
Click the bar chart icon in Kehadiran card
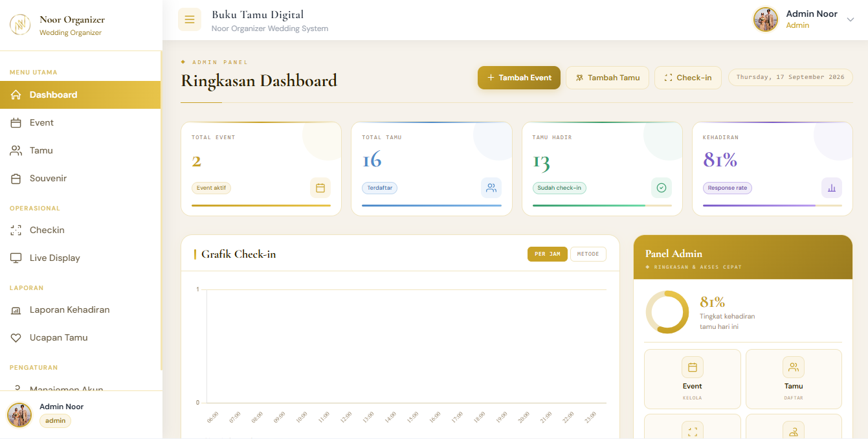pyautogui.click(x=832, y=188)
